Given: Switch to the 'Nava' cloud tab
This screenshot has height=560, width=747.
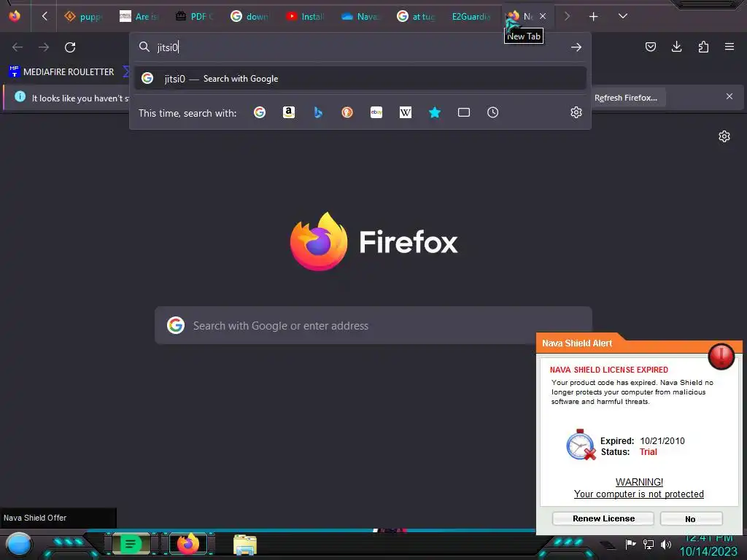Looking at the screenshot, I should pos(360,17).
